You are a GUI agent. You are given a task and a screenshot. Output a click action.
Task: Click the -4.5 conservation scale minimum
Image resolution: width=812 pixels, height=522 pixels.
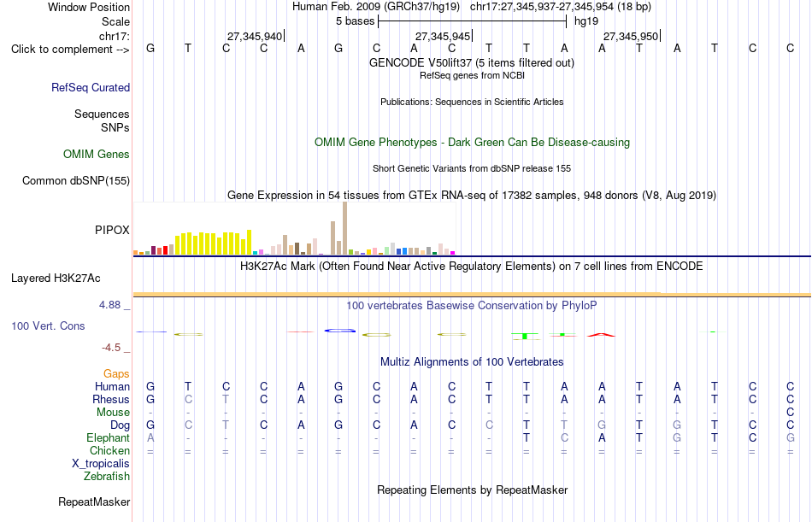pyautogui.click(x=111, y=348)
